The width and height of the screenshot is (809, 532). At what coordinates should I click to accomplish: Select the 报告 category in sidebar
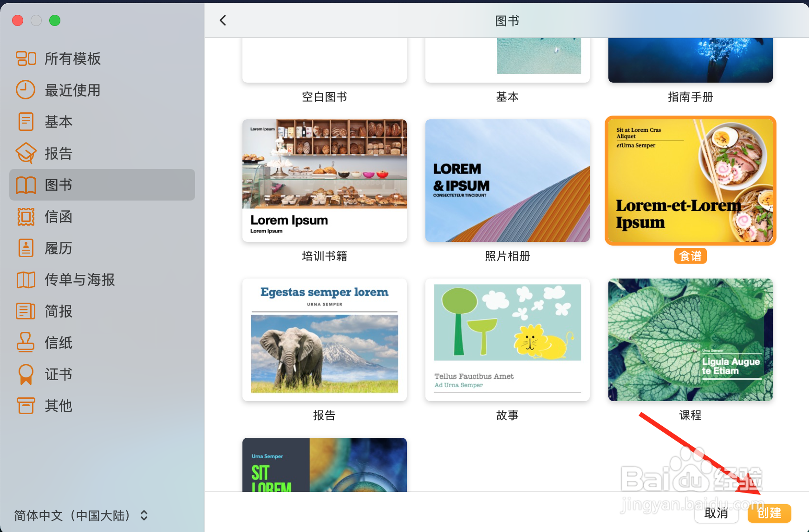(58, 153)
